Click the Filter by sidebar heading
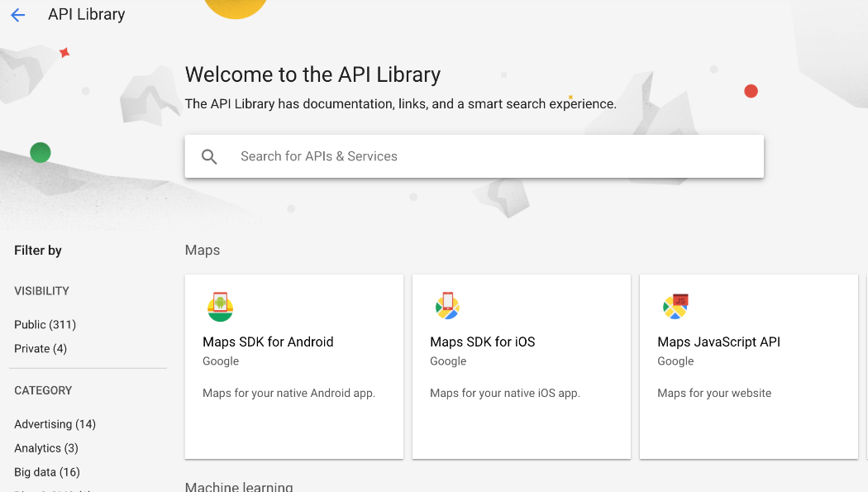 click(x=37, y=250)
